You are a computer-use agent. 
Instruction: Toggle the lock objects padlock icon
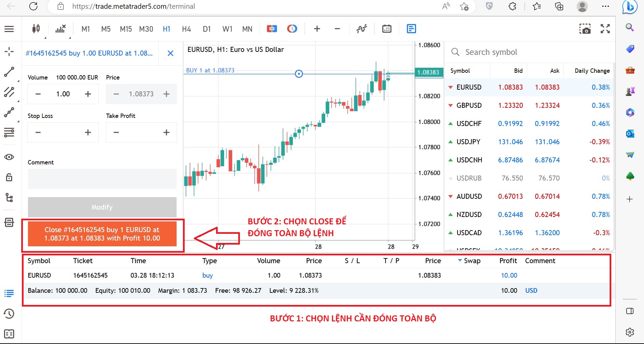9,177
